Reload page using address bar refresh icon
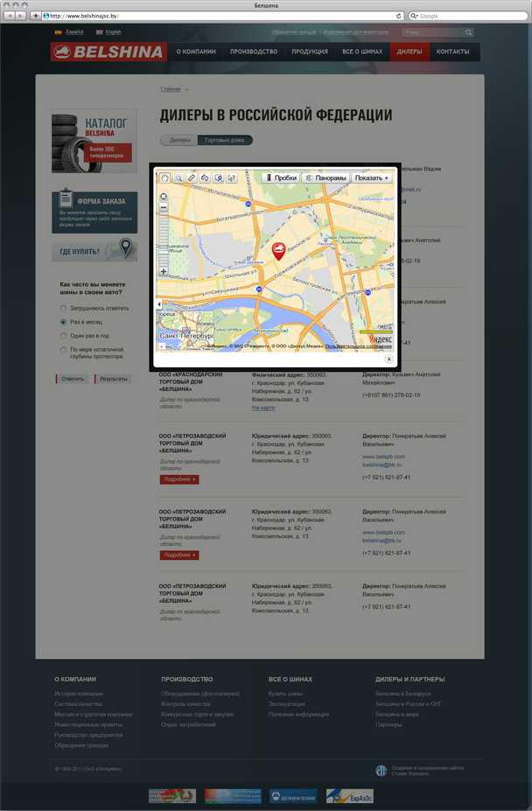This screenshot has height=811, width=532. [x=398, y=16]
